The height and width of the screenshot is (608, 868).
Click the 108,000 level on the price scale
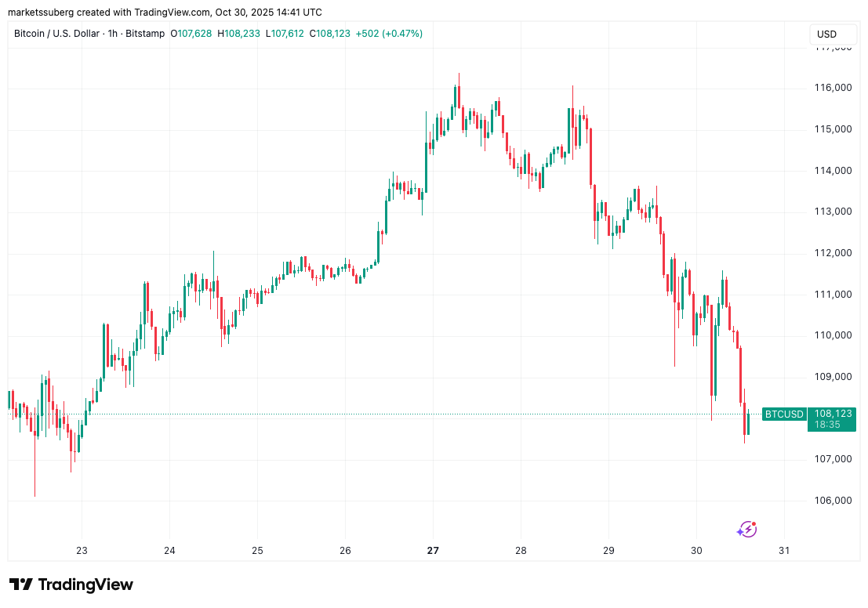tap(833, 418)
